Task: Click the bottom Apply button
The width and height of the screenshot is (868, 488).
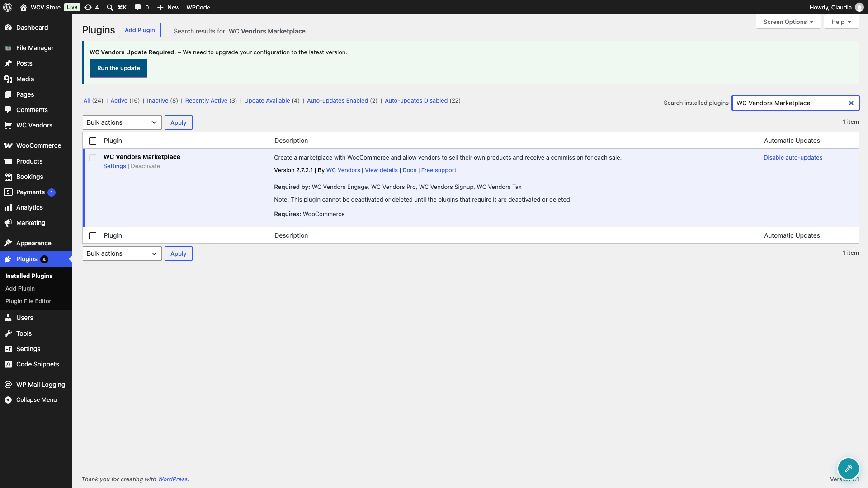Action: point(179,253)
